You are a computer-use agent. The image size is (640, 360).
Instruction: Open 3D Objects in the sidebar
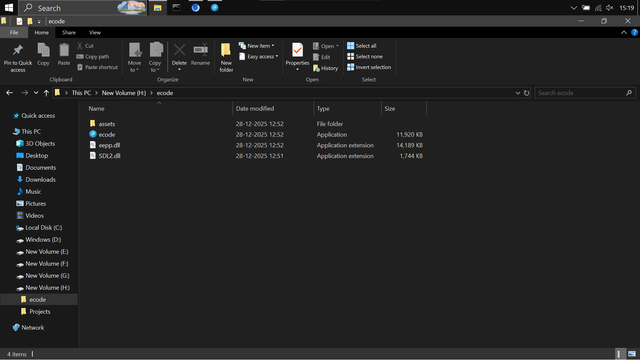40,143
